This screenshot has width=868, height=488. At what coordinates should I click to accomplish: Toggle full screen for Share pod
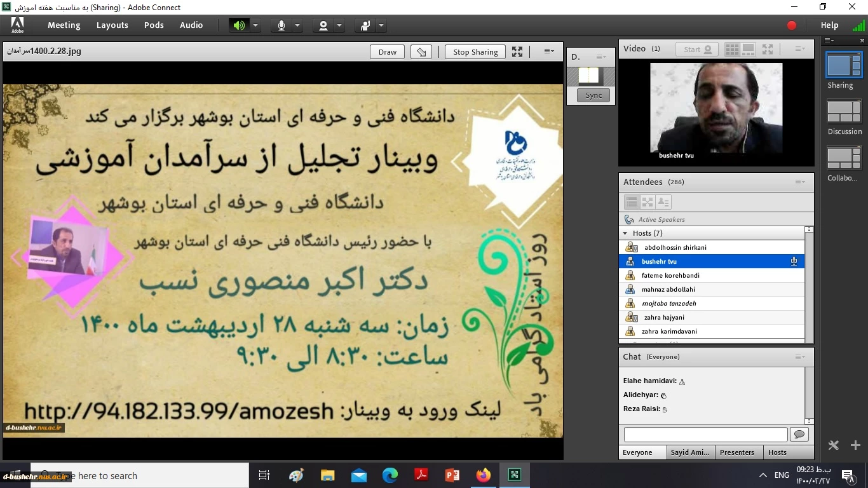(517, 52)
